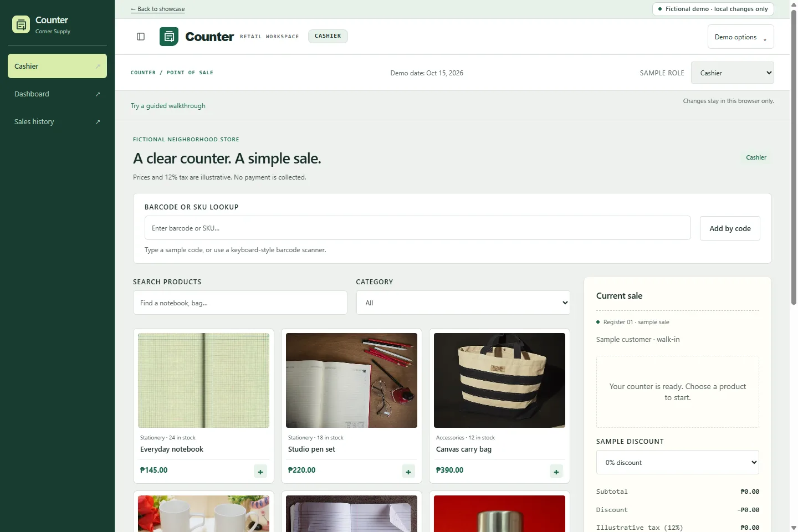798x532 pixels.
Task: Click Register 01 sample sale text
Action: 636,322
